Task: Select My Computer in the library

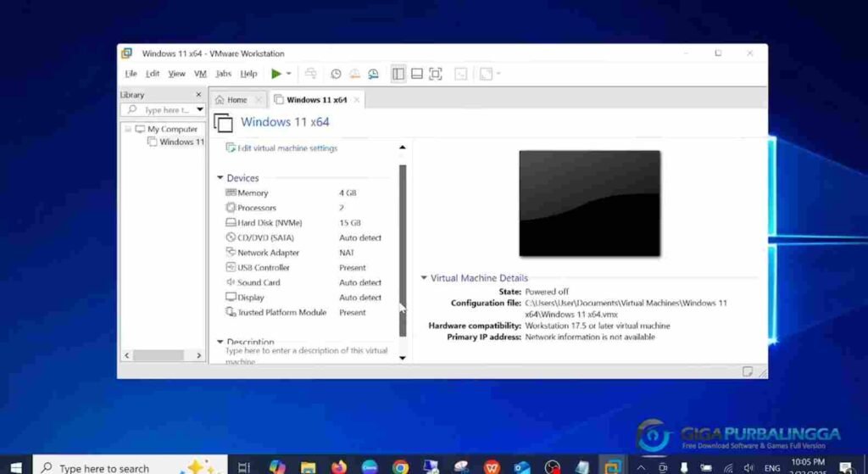Action: click(x=172, y=129)
